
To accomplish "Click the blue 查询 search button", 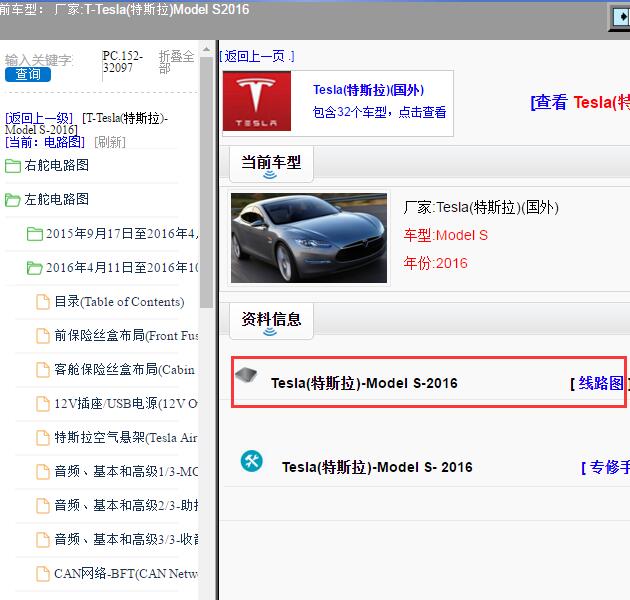I will (x=28, y=74).
